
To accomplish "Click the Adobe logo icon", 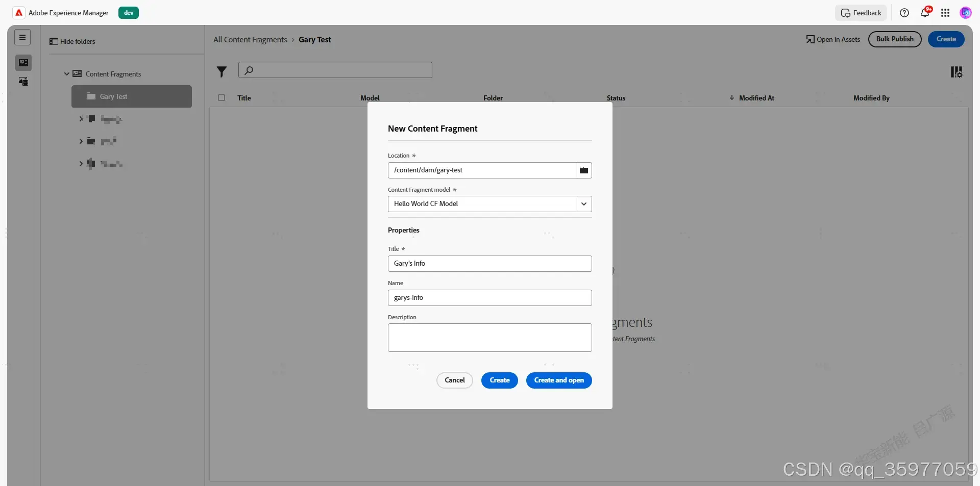I will pos(19,13).
